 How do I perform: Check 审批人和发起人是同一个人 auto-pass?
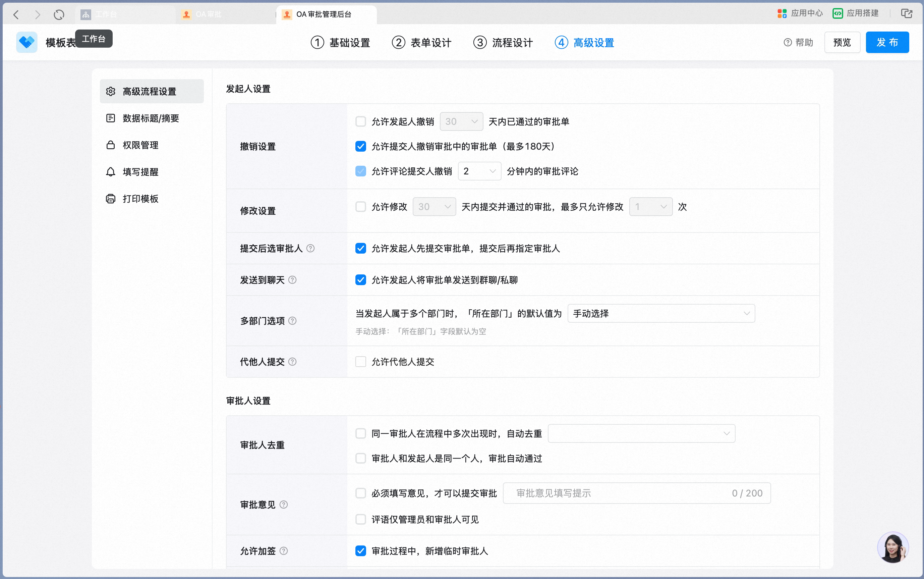point(361,458)
